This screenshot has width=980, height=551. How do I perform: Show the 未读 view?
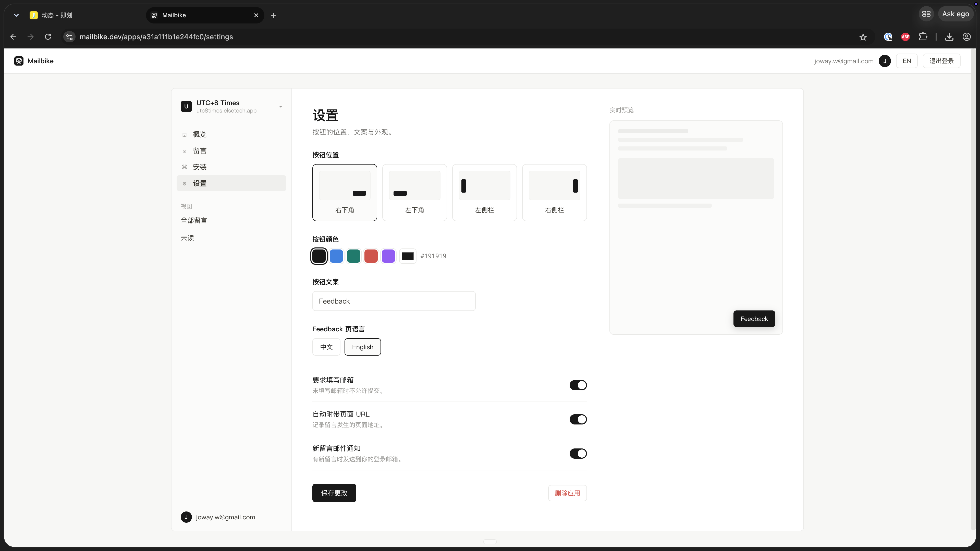(187, 238)
